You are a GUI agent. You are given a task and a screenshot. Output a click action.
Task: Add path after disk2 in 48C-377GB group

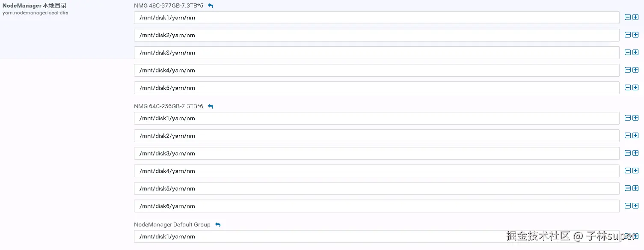click(635, 35)
